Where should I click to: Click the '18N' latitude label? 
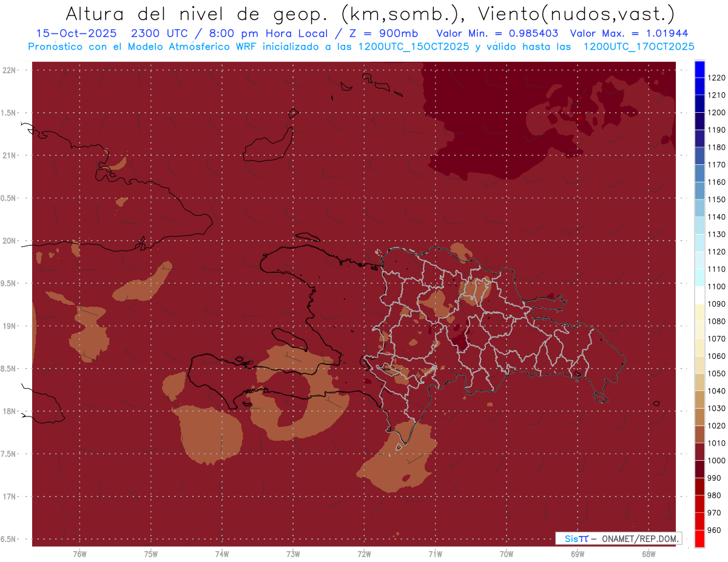point(10,412)
